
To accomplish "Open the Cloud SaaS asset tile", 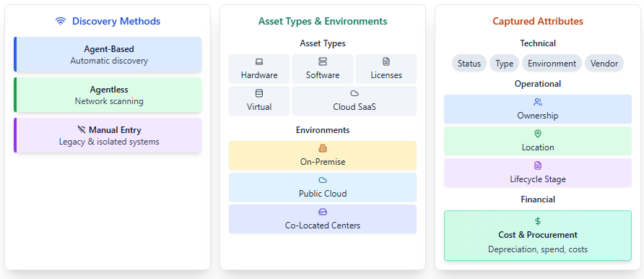I will [354, 100].
